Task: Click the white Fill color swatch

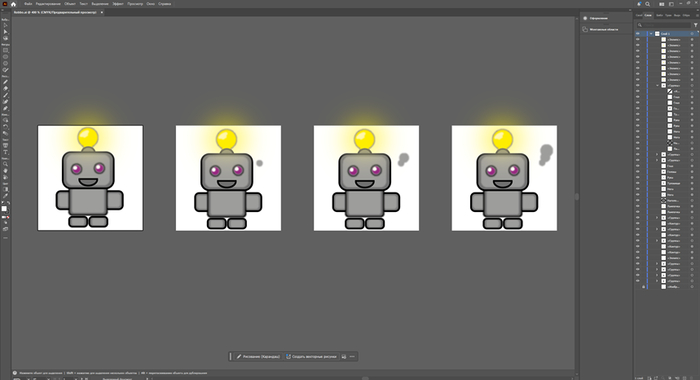Action: (4, 209)
